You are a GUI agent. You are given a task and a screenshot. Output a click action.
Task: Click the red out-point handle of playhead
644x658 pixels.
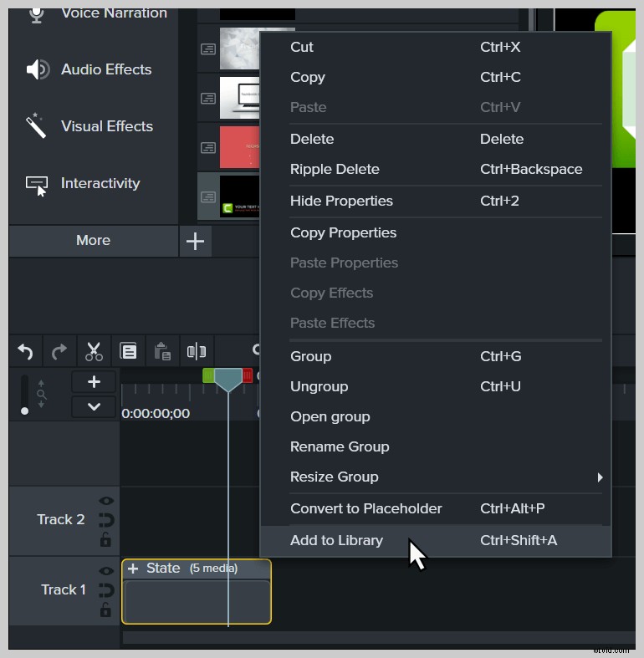click(x=248, y=375)
